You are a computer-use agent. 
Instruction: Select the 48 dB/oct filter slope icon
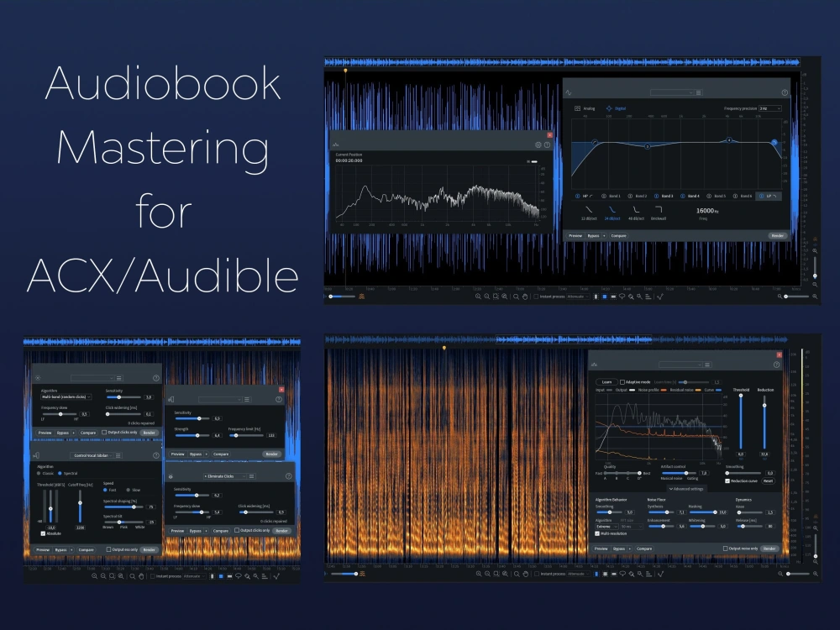pyautogui.click(x=636, y=209)
